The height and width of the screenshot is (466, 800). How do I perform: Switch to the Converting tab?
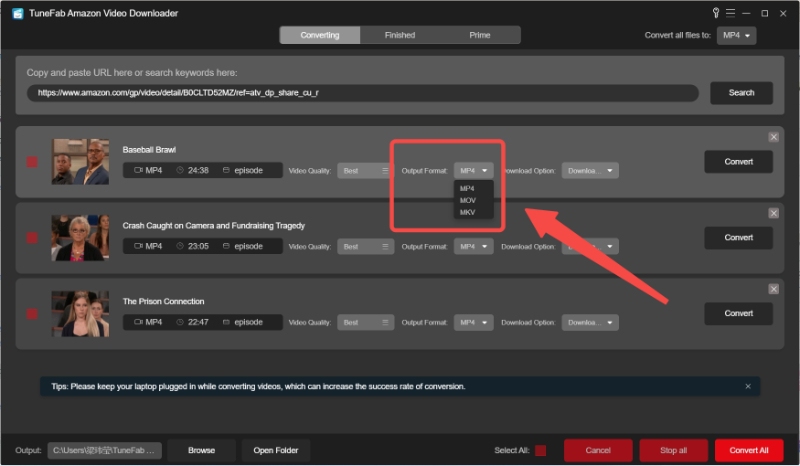click(320, 35)
